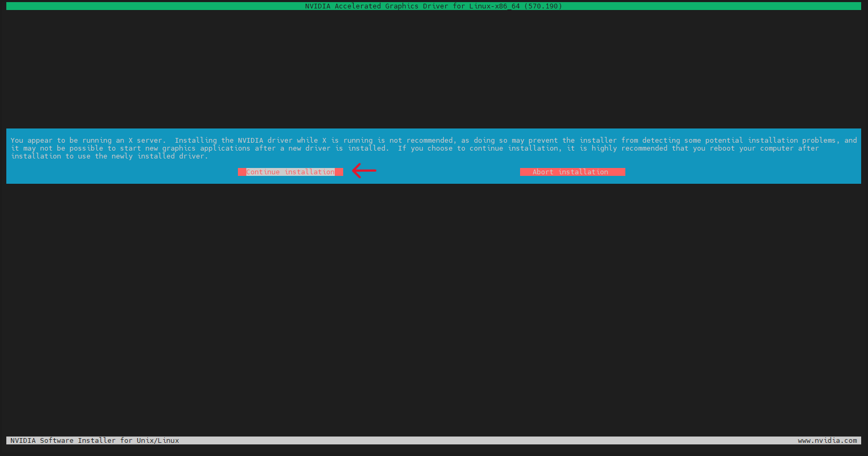
Task: Click the "You appear to be running" text
Action: pos(61,141)
